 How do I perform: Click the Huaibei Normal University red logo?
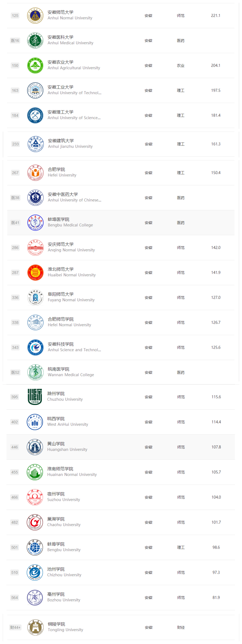(x=35, y=273)
